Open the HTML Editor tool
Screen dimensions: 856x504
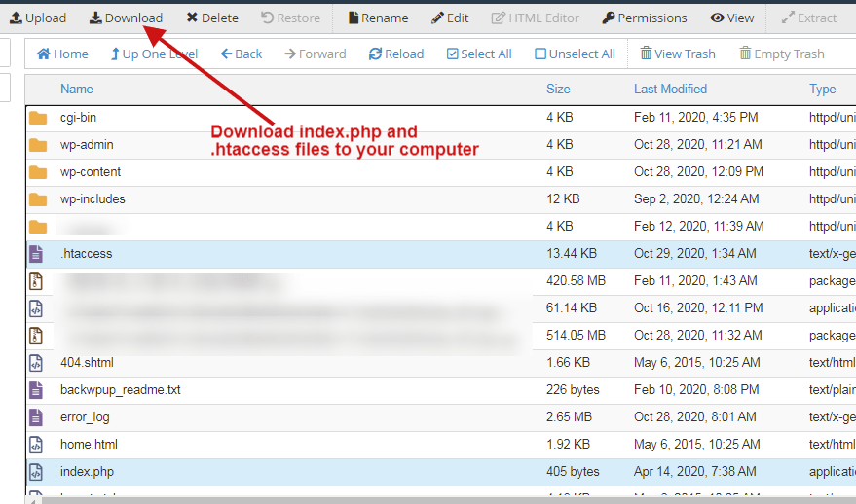tap(535, 18)
